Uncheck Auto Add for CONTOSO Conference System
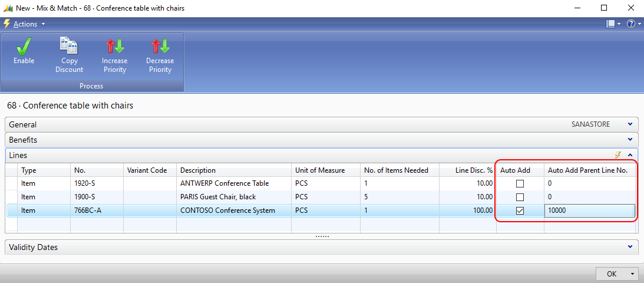Screen dimensions: 644x283 coord(520,210)
